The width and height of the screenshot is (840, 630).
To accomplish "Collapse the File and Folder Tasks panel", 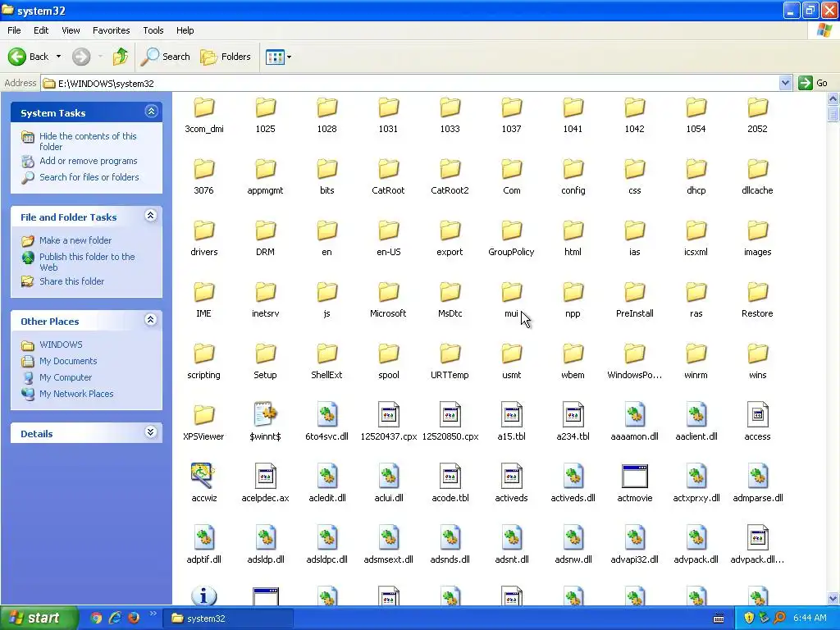I will coord(151,216).
